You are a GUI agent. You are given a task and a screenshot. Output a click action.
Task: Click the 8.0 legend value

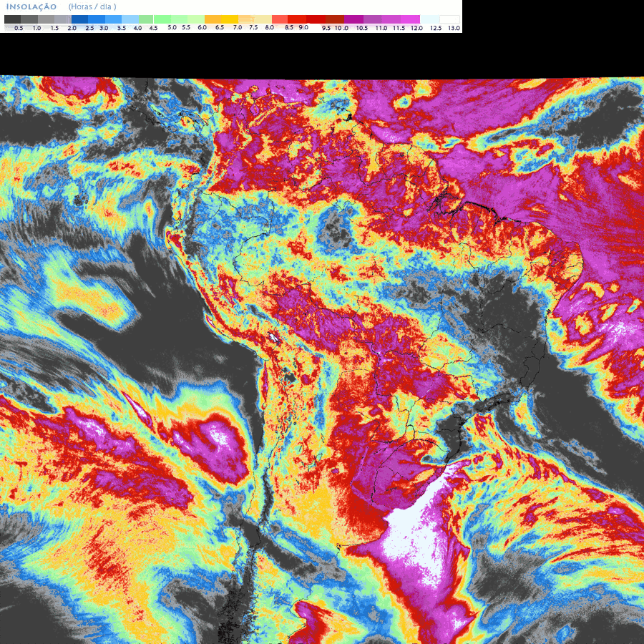(270, 27)
